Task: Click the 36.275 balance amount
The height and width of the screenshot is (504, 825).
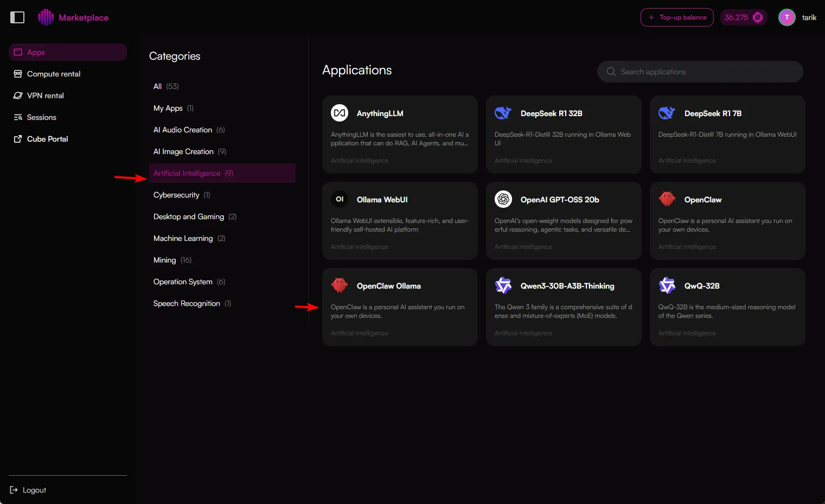Action: 736,17
